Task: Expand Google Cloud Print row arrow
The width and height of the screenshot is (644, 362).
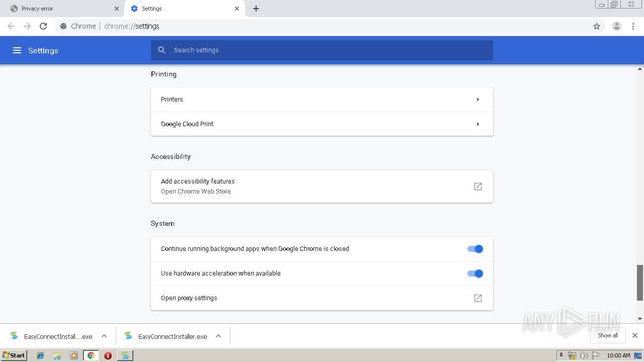Action: [478, 124]
